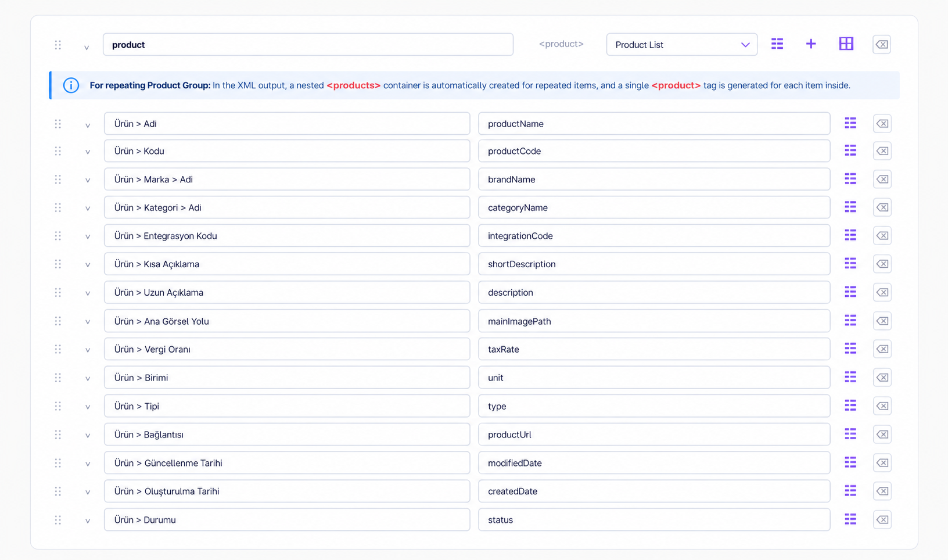The height and width of the screenshot is (560, 948).
Task: Click drag handle of Ürün > Bağlantısı row
Action: tap(58, 435)
